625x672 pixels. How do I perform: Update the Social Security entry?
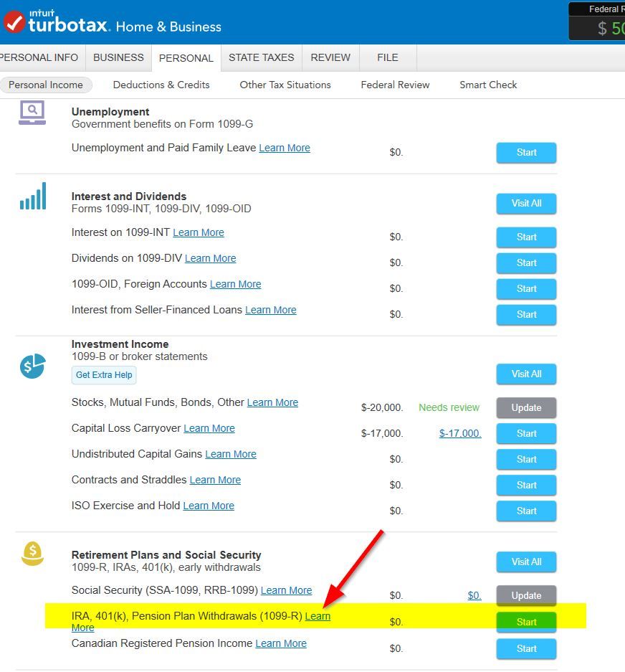pyautogui.click(x=526, y=595)
